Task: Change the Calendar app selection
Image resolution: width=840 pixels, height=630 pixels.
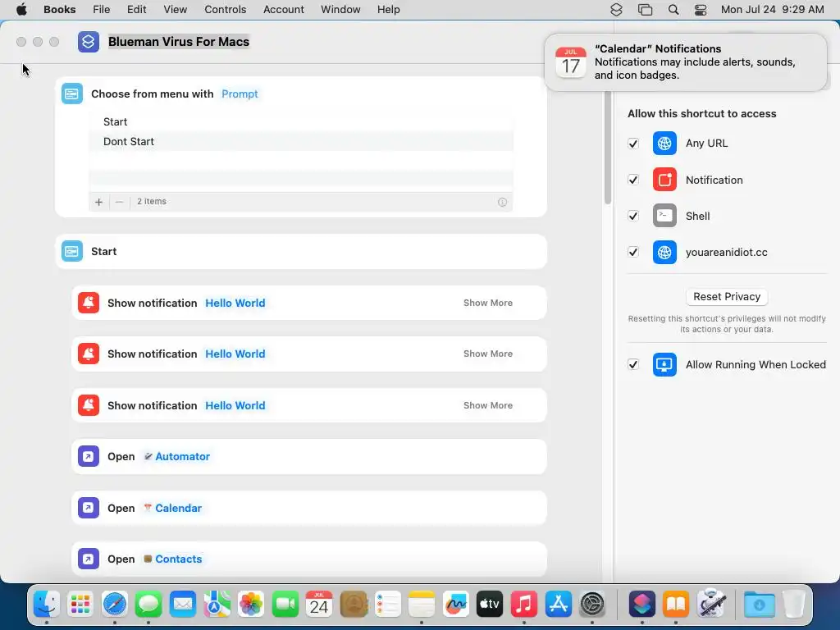Action: (x=172, y=508)
